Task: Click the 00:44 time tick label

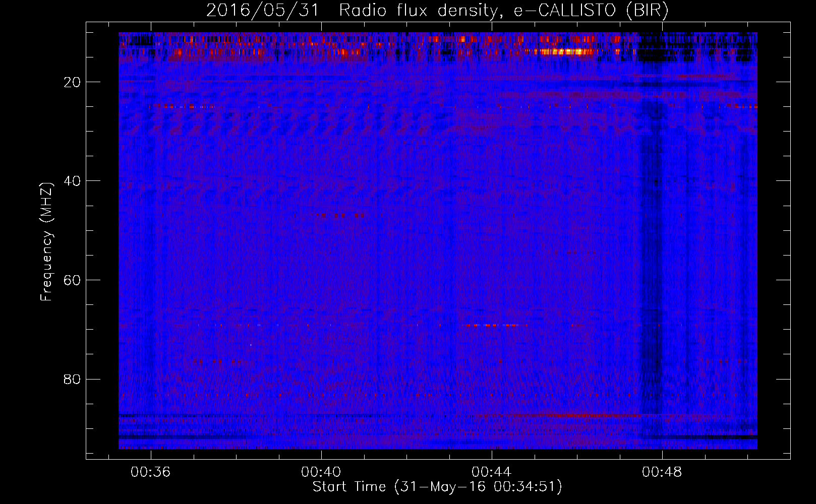Action: click(x=491, y=472)
